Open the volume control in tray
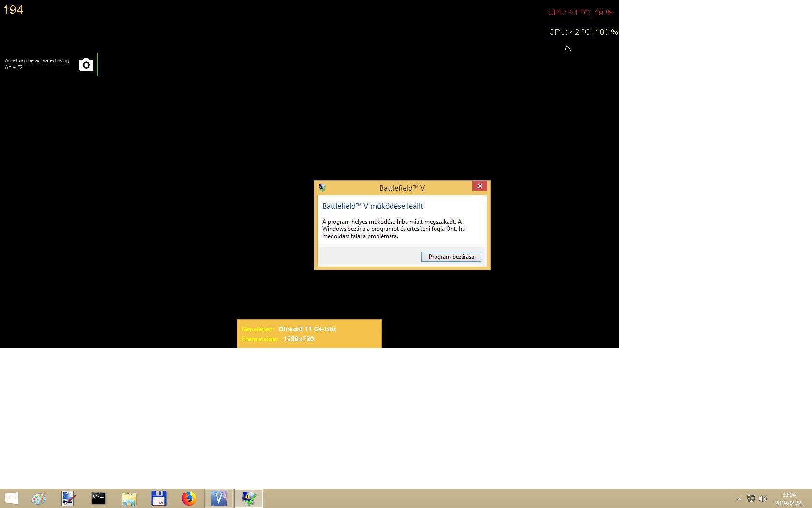Image resolution: width=812 pixels, height=508 pixels. click(x=763, y=499)
